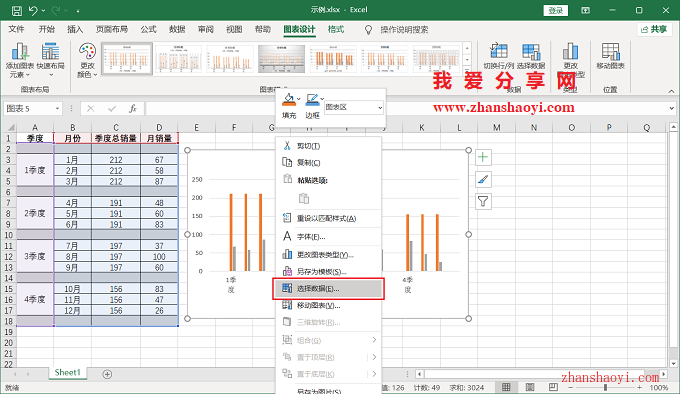Click Select Data ribbon button

531,56
